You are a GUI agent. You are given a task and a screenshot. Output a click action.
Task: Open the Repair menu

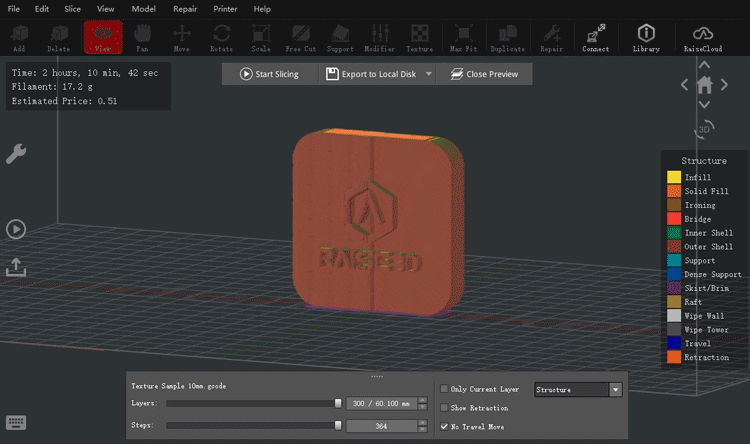tap(185, 9)
